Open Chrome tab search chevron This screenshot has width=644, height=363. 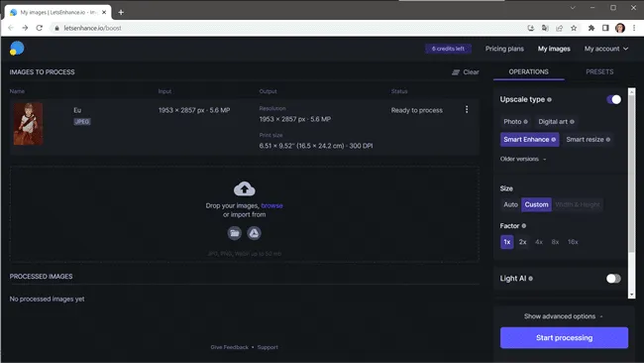[573, 7]
